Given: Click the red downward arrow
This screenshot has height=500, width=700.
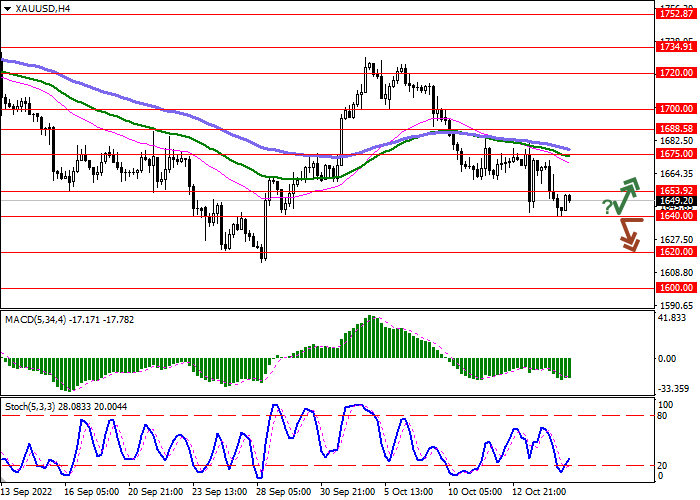Looking at the screenshot, I should (628, 236).
